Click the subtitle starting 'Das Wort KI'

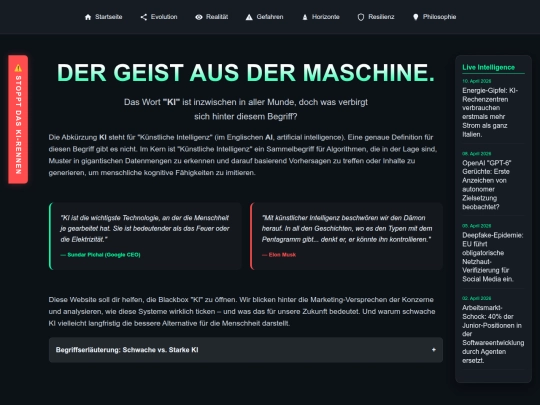[x=246, y=109]
